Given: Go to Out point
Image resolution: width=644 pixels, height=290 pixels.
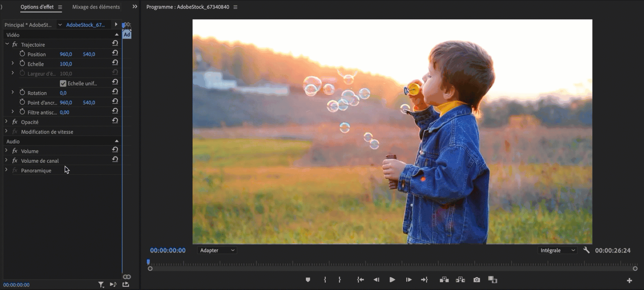Looking at the screenshot, I should (x=424, y=280).
